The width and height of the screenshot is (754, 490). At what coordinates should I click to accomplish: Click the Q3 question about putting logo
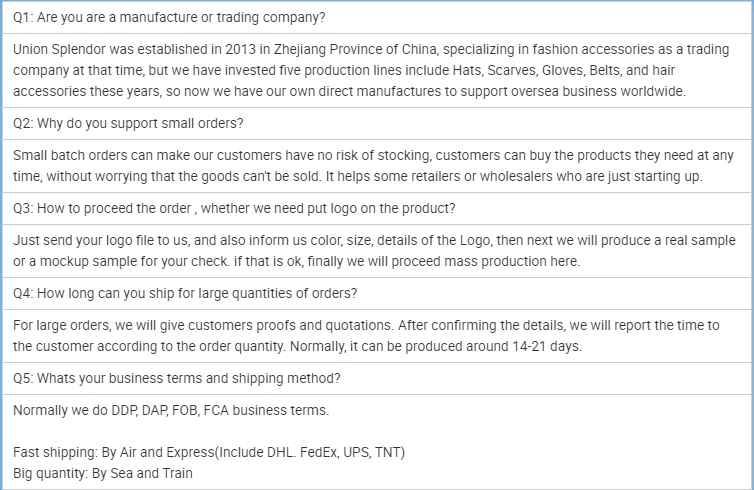tap(235, 208)
